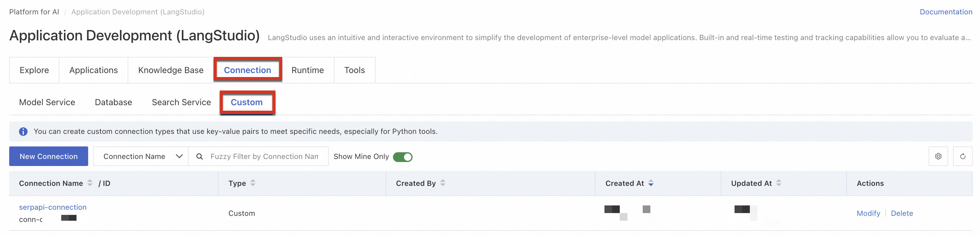The height and width of the screenshot is (236, 980).
Task: Open the Documentation link
Action: (946, 12)
